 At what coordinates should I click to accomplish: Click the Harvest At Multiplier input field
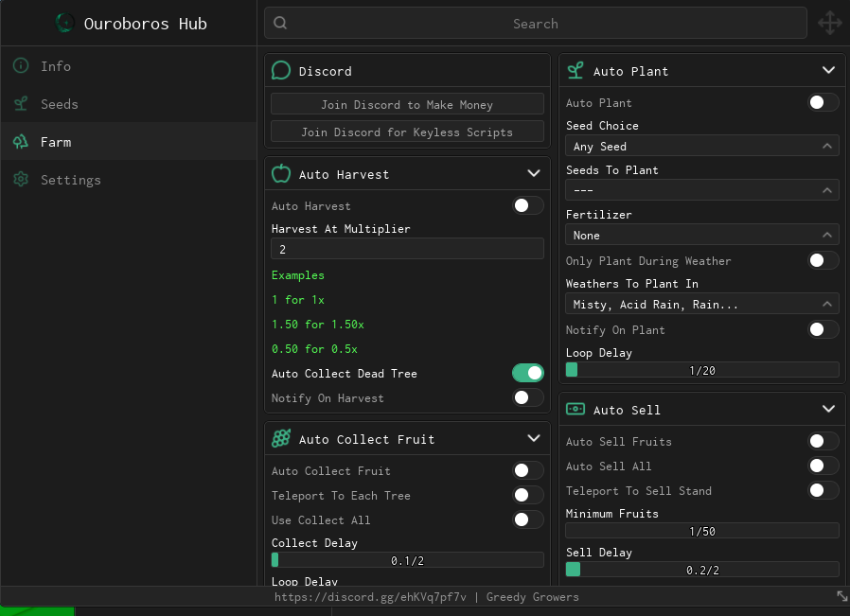click(x=407, y=249)
